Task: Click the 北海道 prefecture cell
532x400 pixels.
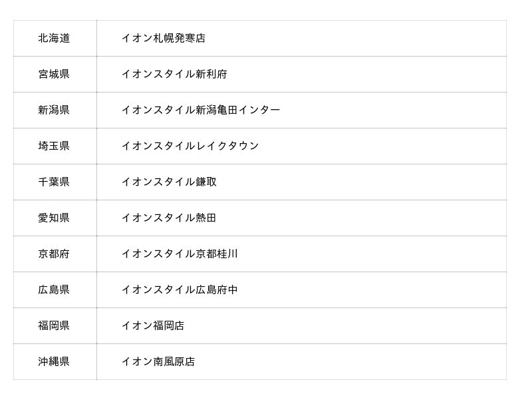Action: click(x=54, y=39)
